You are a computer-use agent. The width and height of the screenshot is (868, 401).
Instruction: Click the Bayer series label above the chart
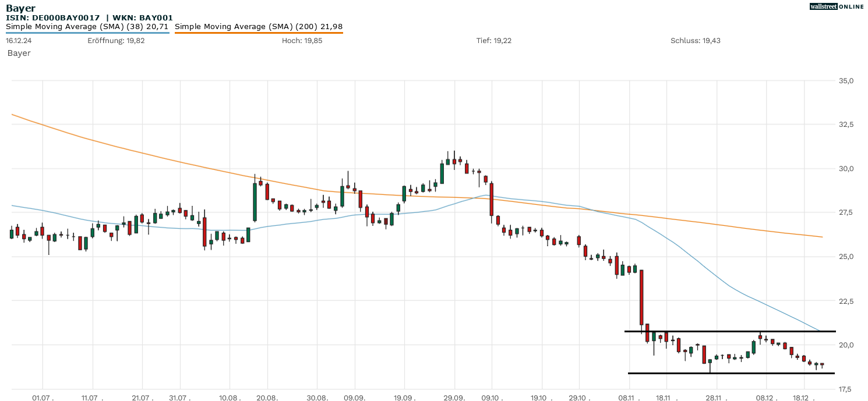[19, 53]
